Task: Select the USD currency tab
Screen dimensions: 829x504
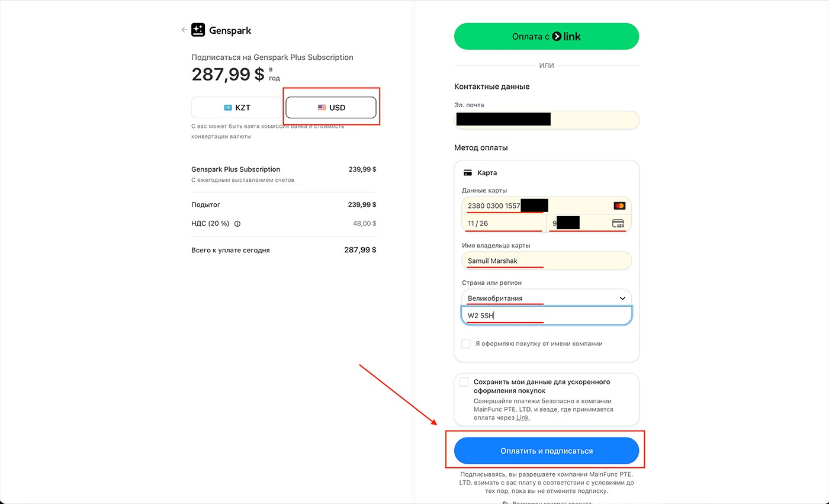Action: pos(331,108)
